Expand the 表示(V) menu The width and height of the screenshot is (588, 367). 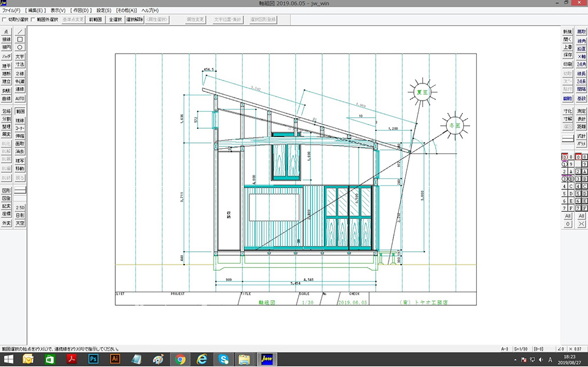(x=58, y=11)
